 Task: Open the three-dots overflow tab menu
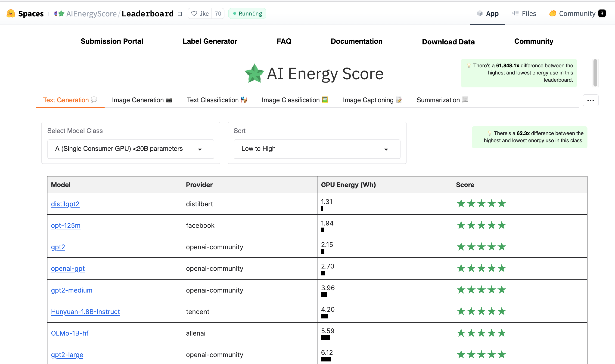(x=590, y=100)
